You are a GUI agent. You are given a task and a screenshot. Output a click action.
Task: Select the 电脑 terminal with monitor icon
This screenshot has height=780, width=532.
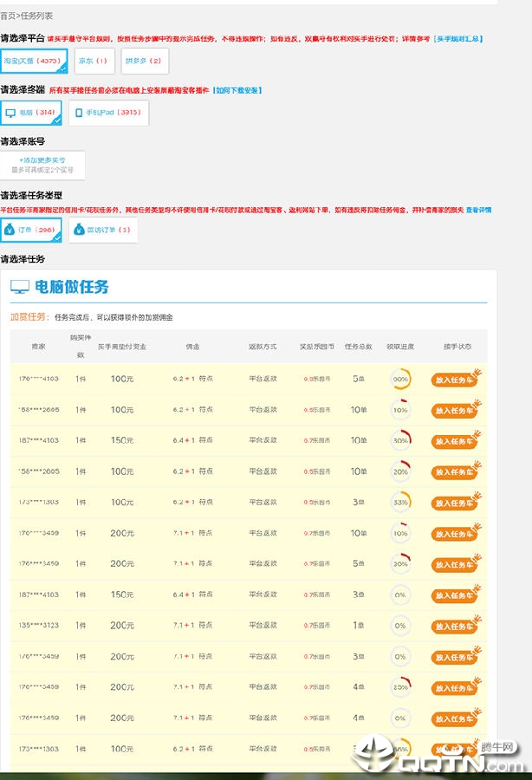[x=31, y=113]
